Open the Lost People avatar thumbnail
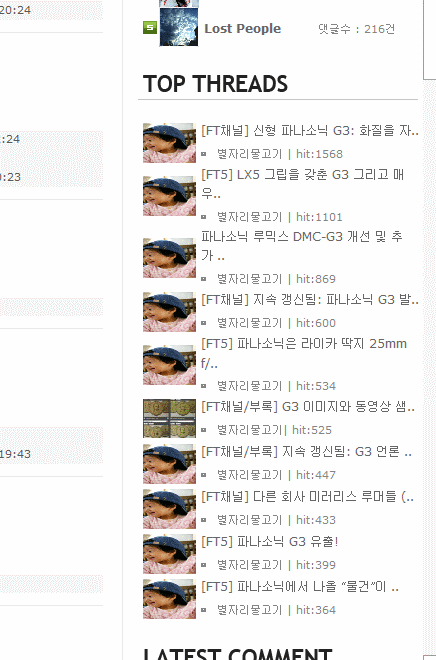The width and height of the screenshot is (436, 660). click(179, 27)
